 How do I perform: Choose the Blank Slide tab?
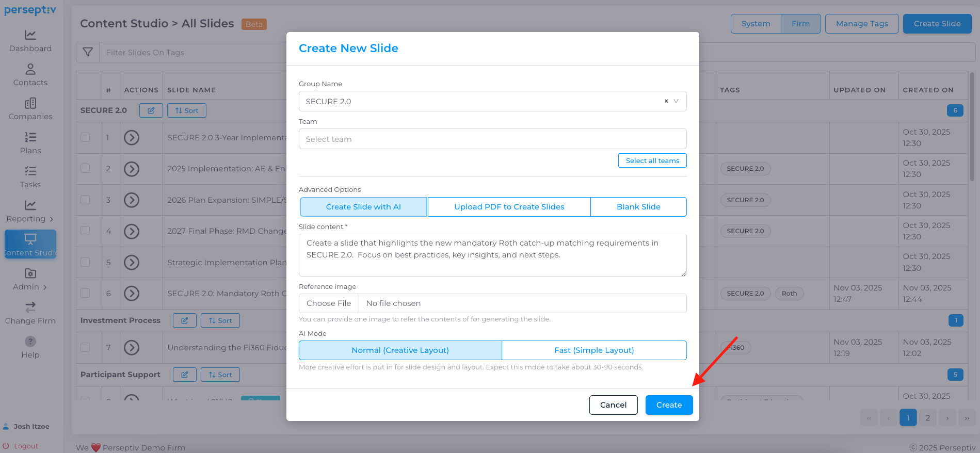point(638,207)
